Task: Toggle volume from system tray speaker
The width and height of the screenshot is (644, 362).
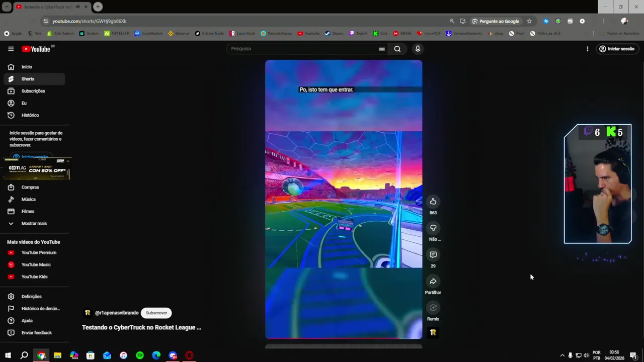Action: point(586,355)
